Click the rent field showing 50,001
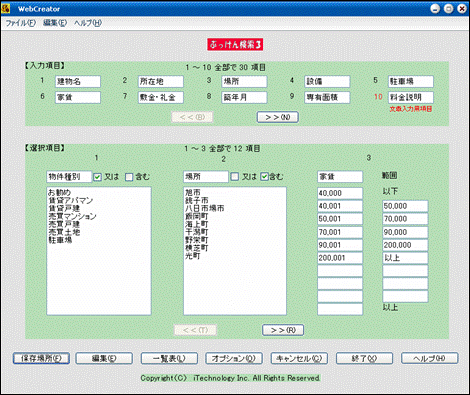Screen dimensions: 470x395 click(340, 219)
